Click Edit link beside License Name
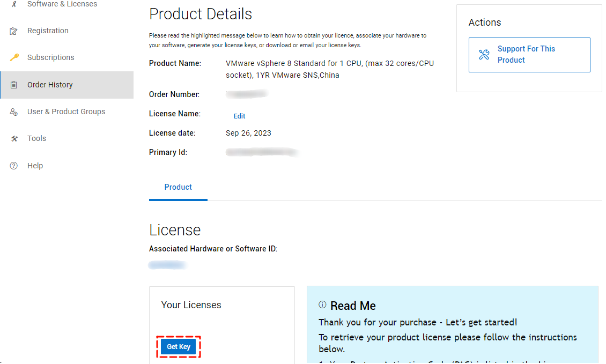This screenshot has height=364, width=606. [239, 116]
